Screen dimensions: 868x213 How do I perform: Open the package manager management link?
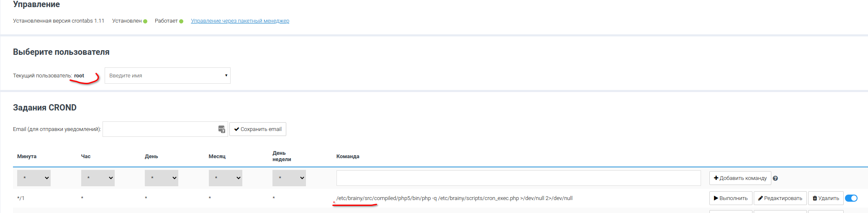pyautogui.click(x=240, y=21)
